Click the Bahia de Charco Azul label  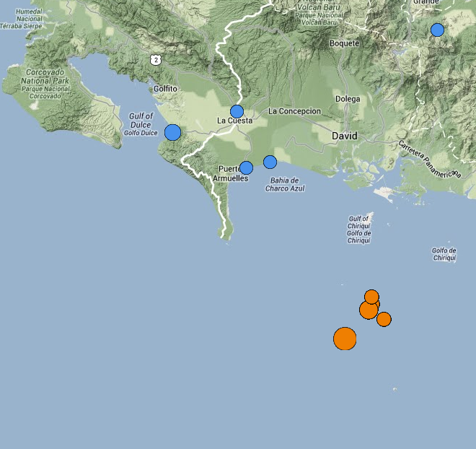(x=285, y=184)
